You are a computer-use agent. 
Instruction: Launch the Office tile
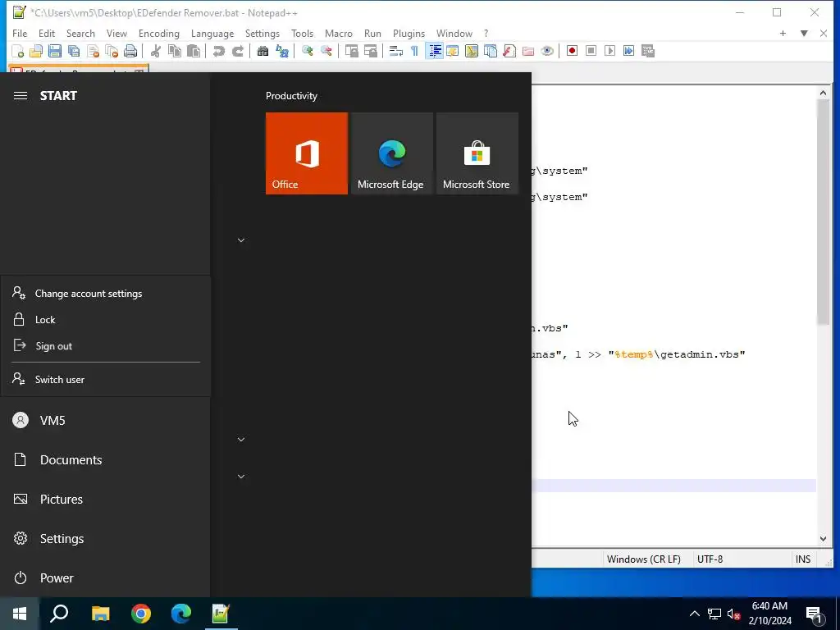pyautogui.click(x=307, y=153)
